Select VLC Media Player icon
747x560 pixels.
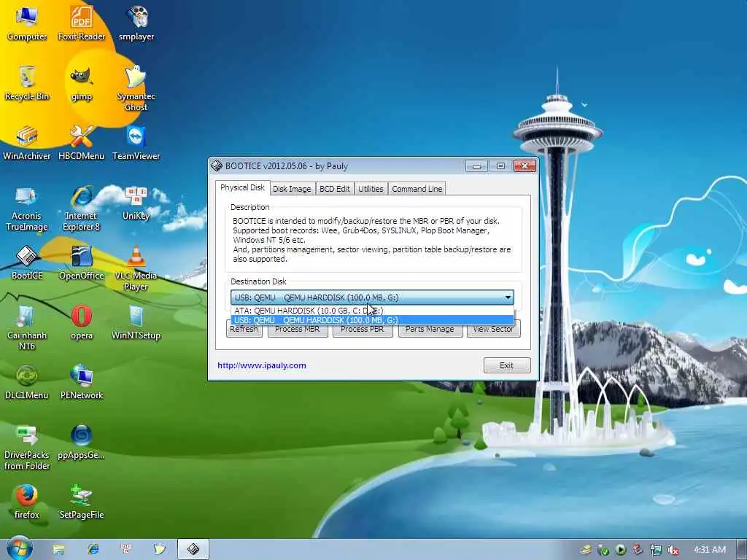[x=136, y=268]
